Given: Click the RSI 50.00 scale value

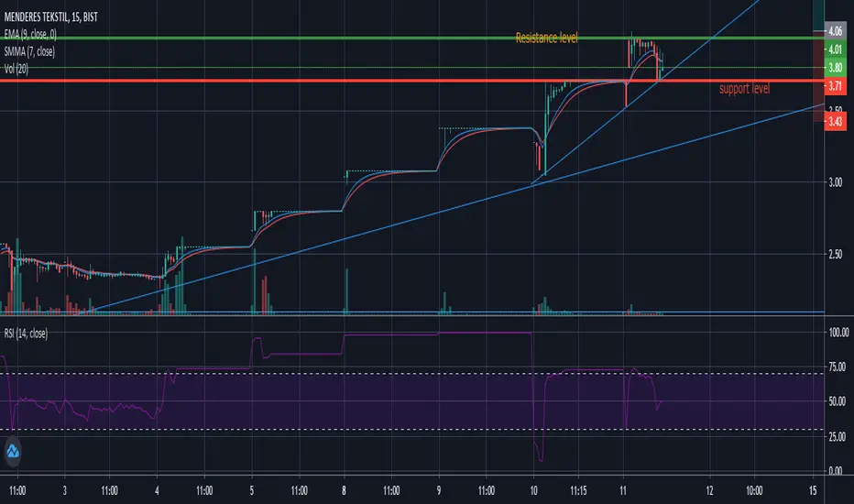Looking at the screenshot, I should 838,401.
